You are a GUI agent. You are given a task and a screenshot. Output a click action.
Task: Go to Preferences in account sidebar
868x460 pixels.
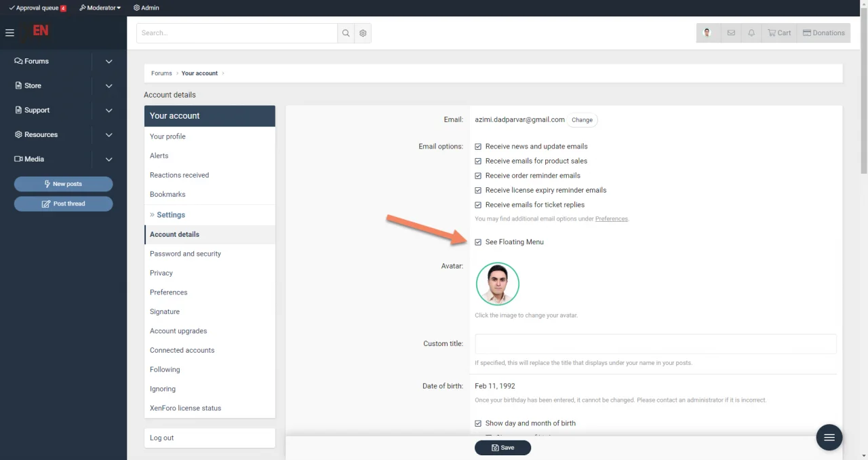tap(168, 292)
